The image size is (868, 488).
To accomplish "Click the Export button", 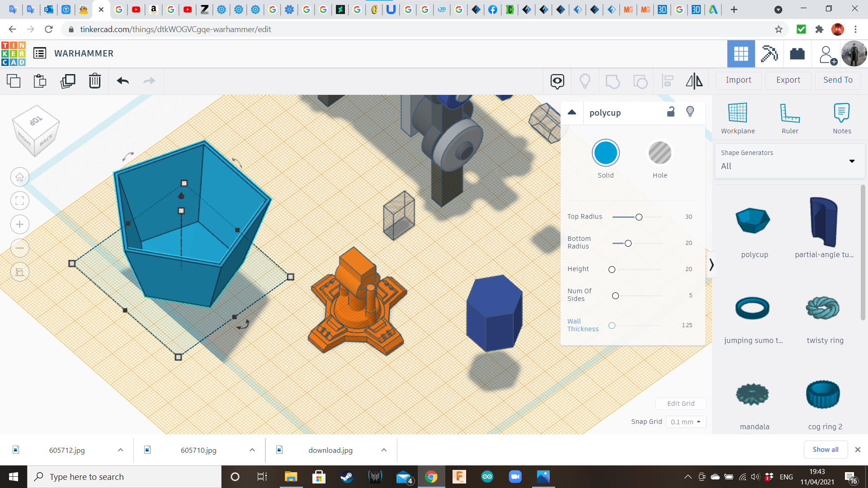I will [x=788, y=80].
